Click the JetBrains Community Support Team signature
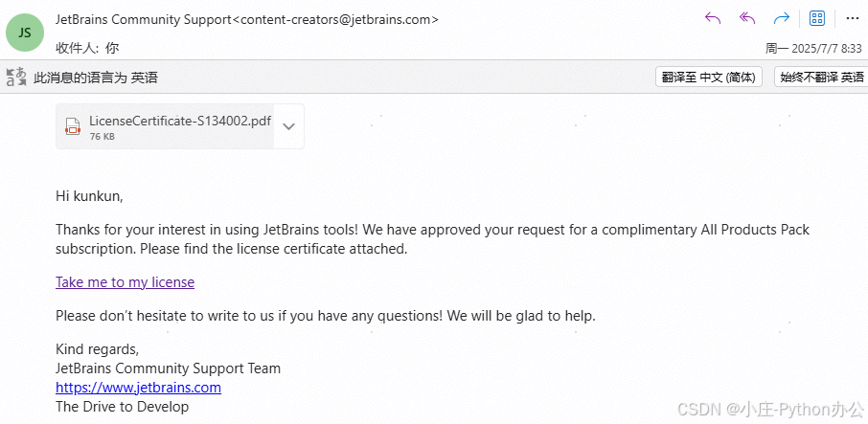This screenshot has height=424, width=868. 169,368
